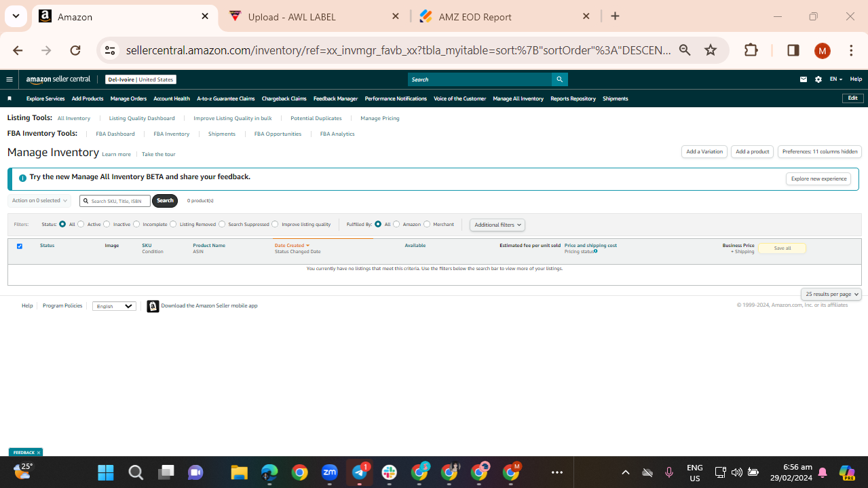Reload the page with browser refresh icon
The height and width of the screenshot is (488, 868).
75,50
